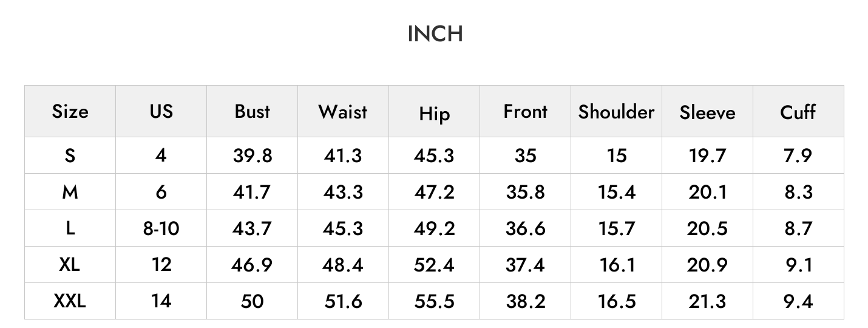Click the S size row label
868x328 pixels.
point(70,155)
